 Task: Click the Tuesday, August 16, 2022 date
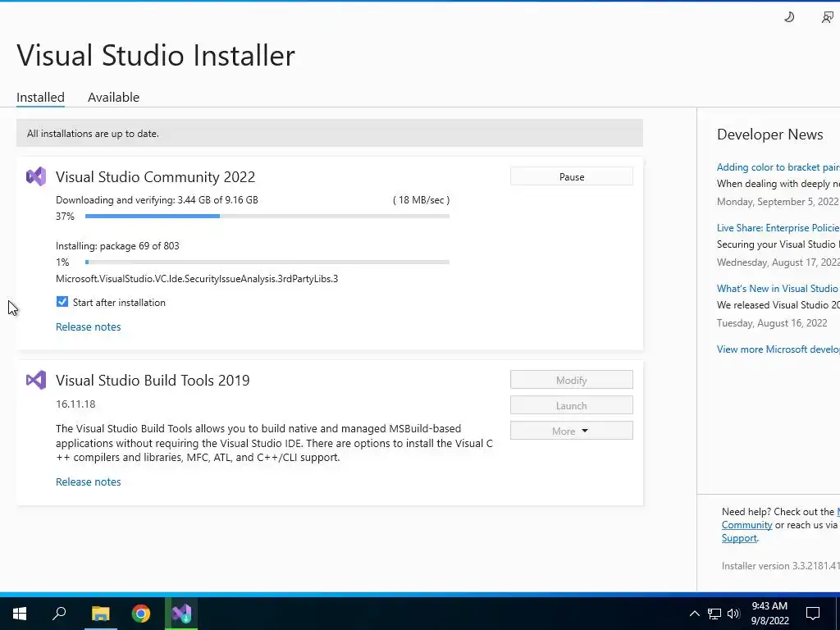772,323
